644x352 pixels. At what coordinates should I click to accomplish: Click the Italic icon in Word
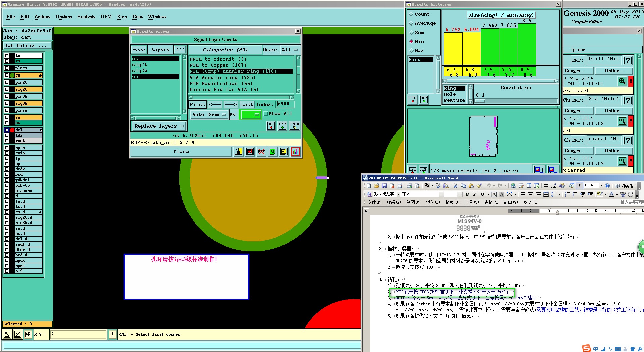click(x=475, y=194)
